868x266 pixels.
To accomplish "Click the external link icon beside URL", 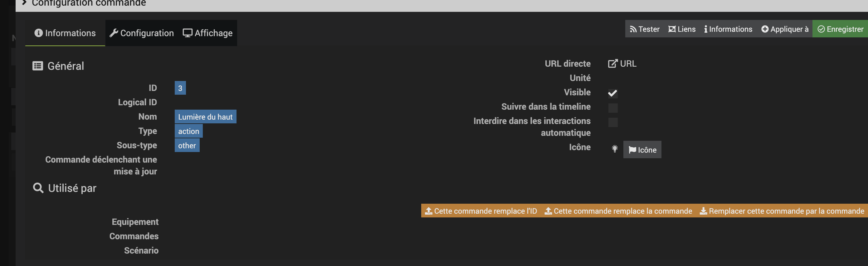I will click(612, 64).
